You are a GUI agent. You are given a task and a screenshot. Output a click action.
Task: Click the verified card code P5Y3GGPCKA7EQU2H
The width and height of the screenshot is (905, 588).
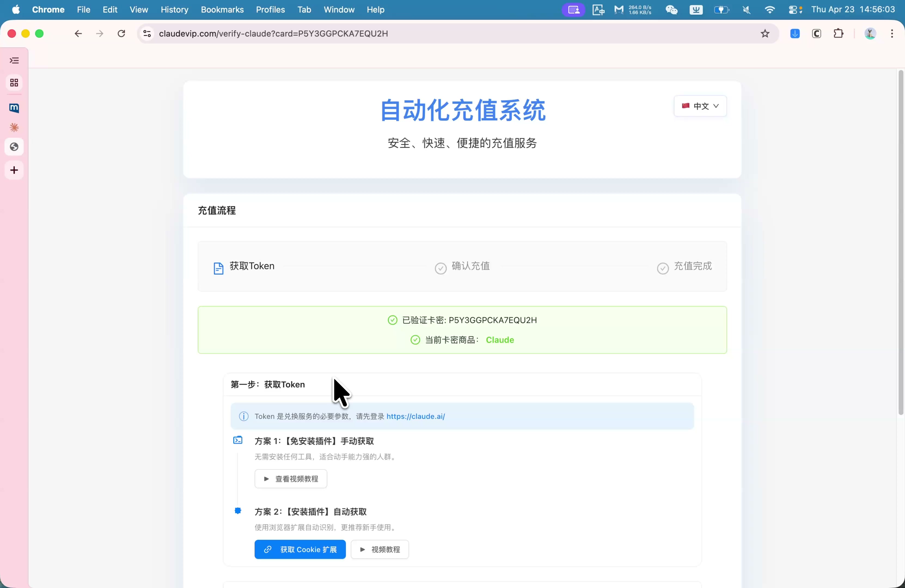click(x=493, y=320)
